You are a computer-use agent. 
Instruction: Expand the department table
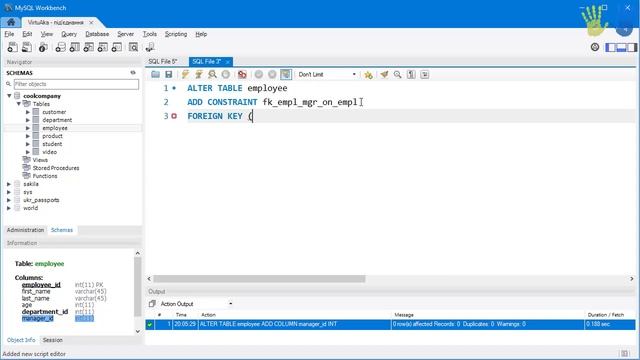tap(28, 120)
